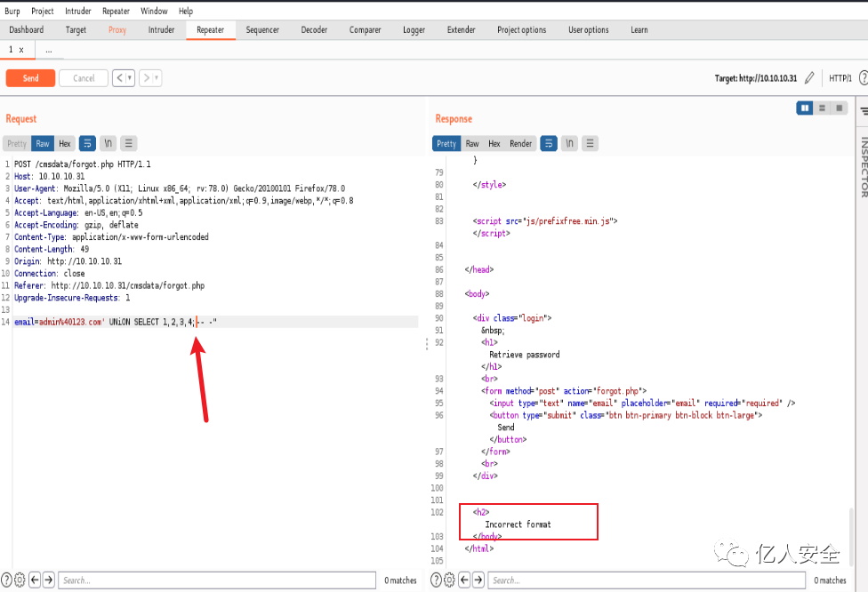The image size is (868, 592).
Task: Switch to the Logger tab
Action: click(414, 30)
